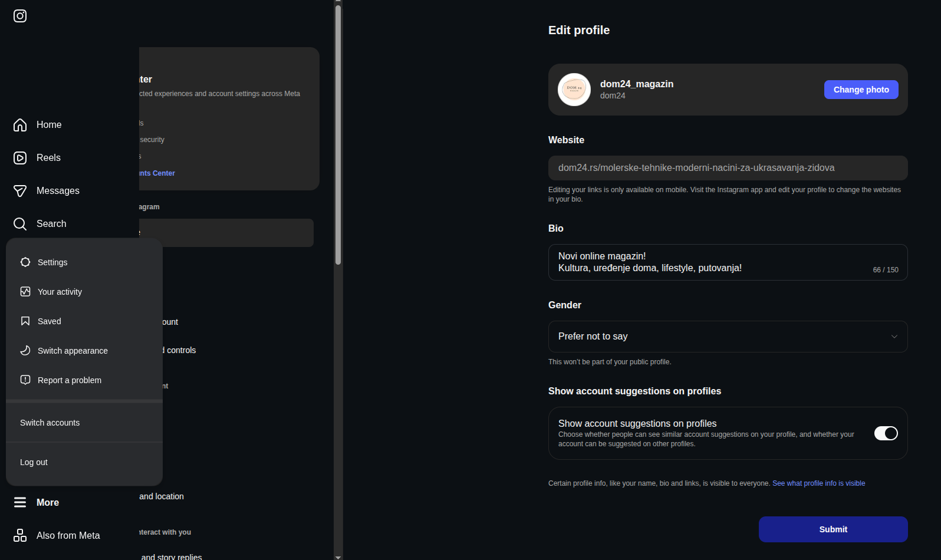Open Messages paper-plane icon
Screen dimensions: 941x560
[x=20, y=191]
